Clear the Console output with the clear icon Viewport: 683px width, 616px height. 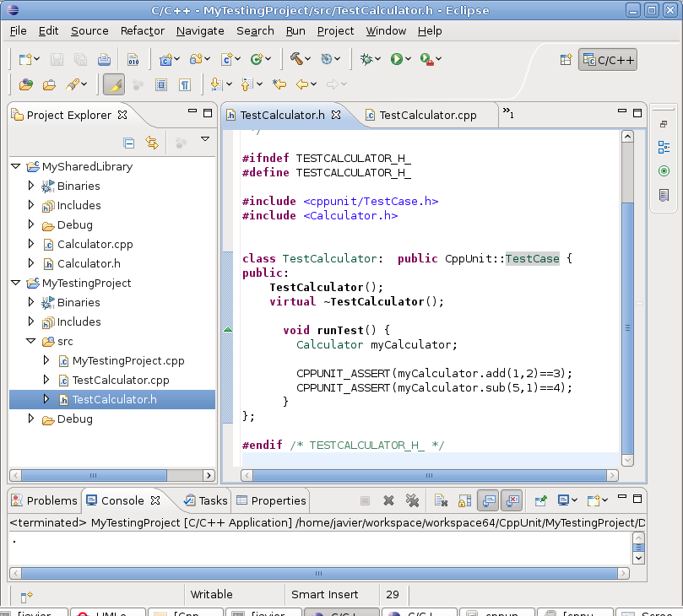tap(441, 501)
